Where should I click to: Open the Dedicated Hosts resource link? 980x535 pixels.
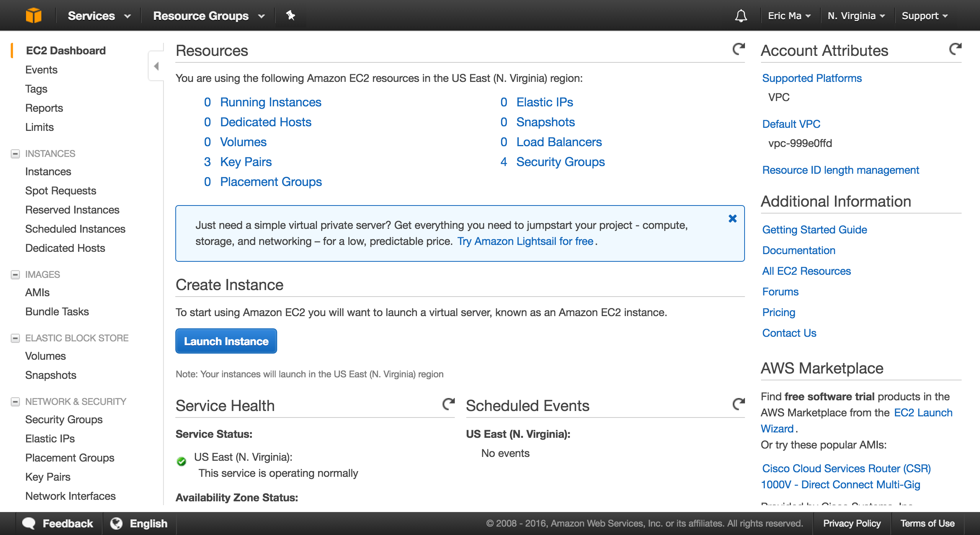pyautogui.click(x=266, y=122)
